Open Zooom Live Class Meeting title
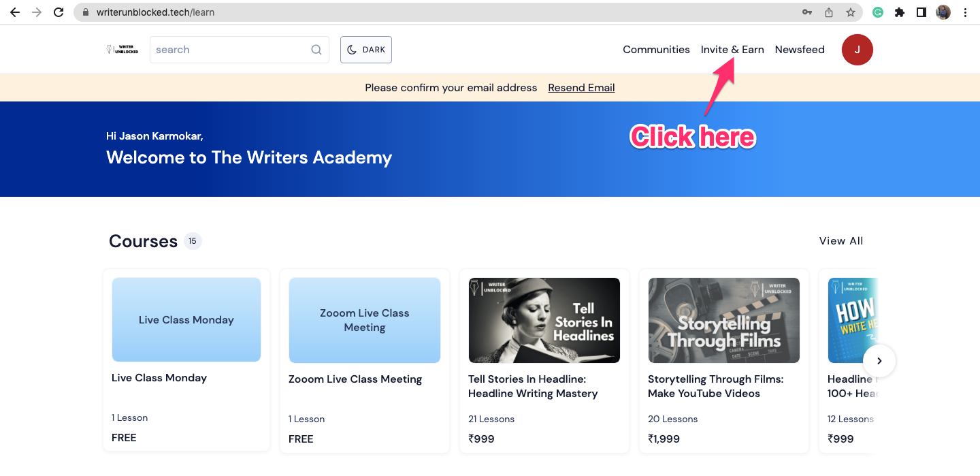 (355, 379)
